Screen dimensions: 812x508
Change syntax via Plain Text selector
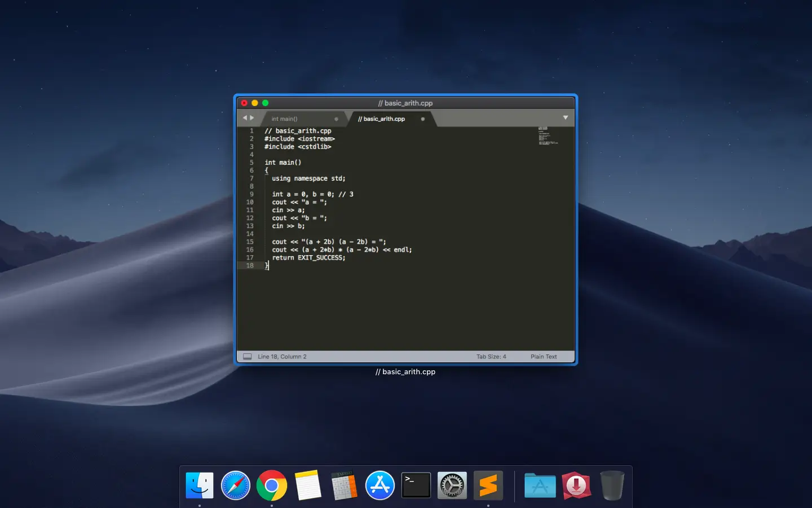point(543,357)
